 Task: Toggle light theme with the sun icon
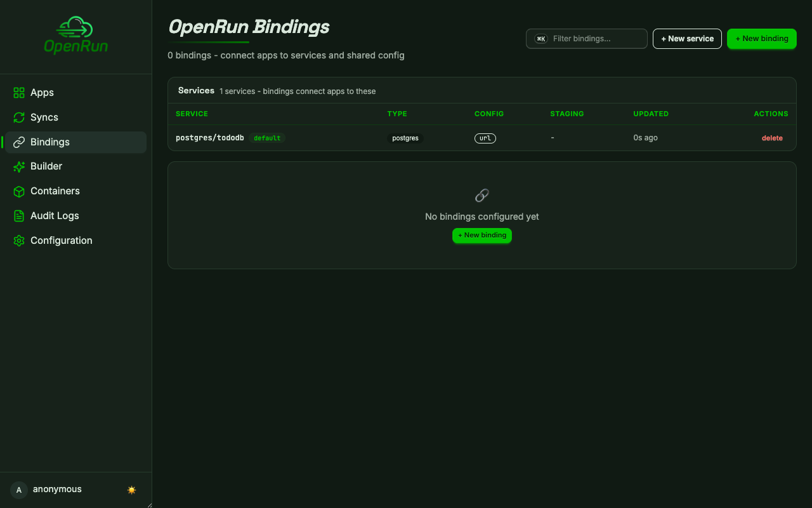131,490
